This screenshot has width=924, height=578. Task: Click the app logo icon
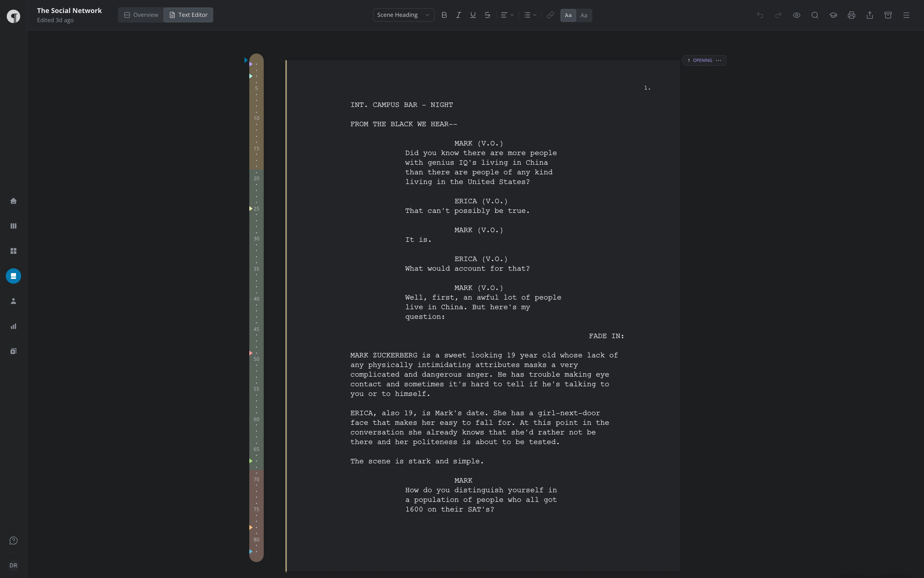coord(13,16)
